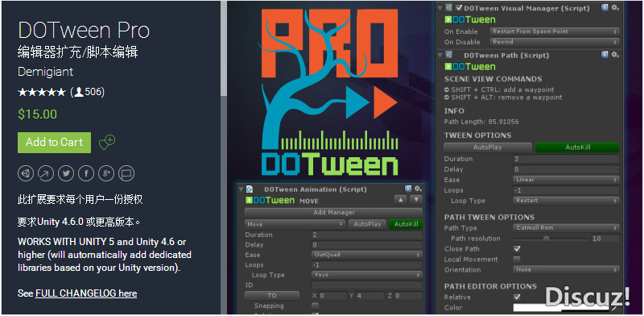The height and width of the screenshot is (316, 644).
Task: Click script icon of DOTween Visual Manager
Action: [x=449, y=8]
